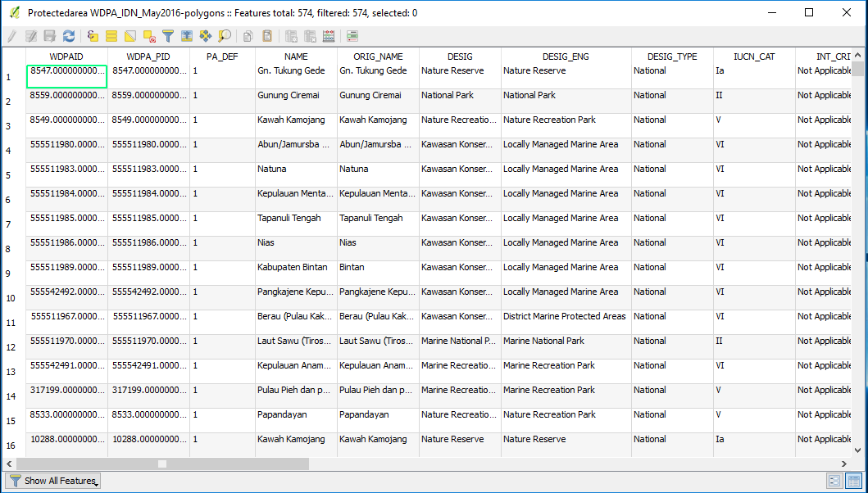The height and width of the screenshot is (493, 868).
Task: Click the 8547 WDPAID cell
Action: coord(66,77)
